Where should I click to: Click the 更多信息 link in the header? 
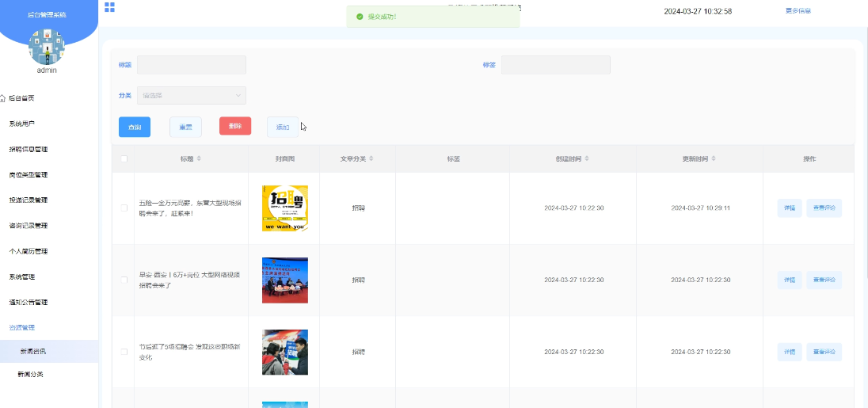click(x=798, y=10)
